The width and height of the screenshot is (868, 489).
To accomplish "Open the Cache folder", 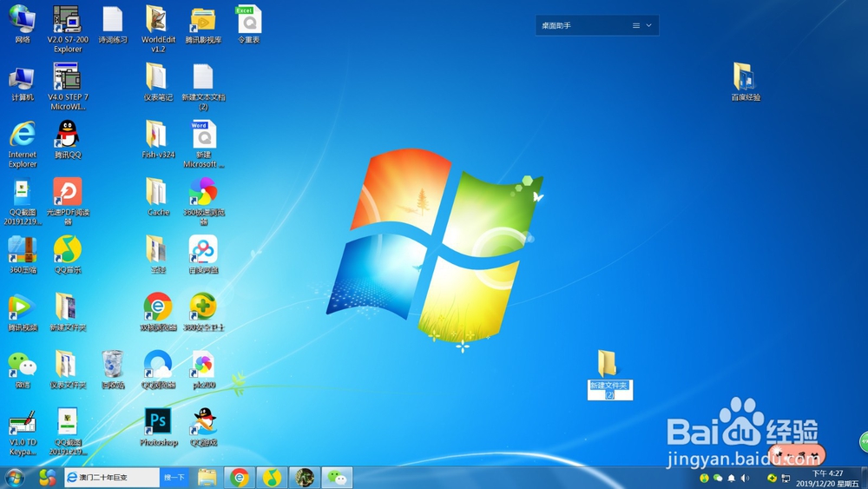I will (x=158, y=197).
